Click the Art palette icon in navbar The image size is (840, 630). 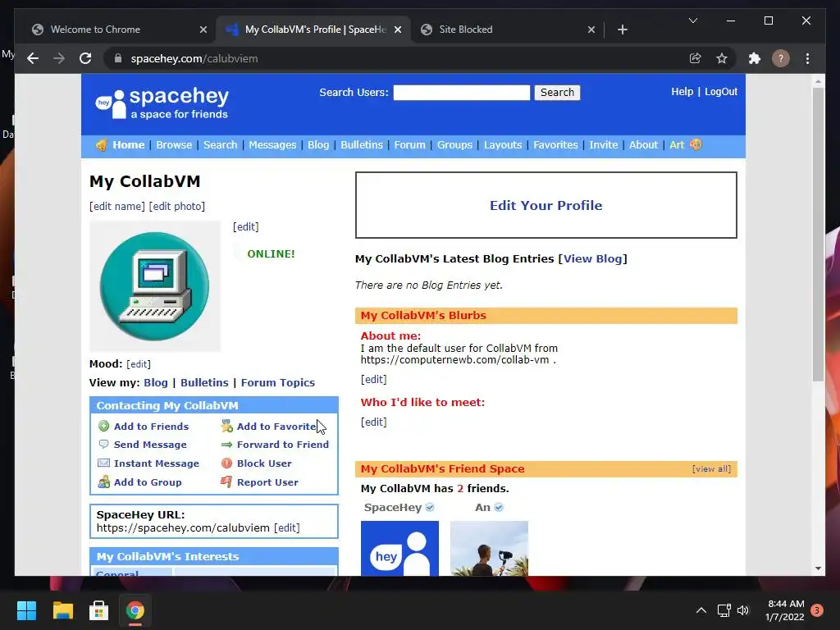point(696,144)
